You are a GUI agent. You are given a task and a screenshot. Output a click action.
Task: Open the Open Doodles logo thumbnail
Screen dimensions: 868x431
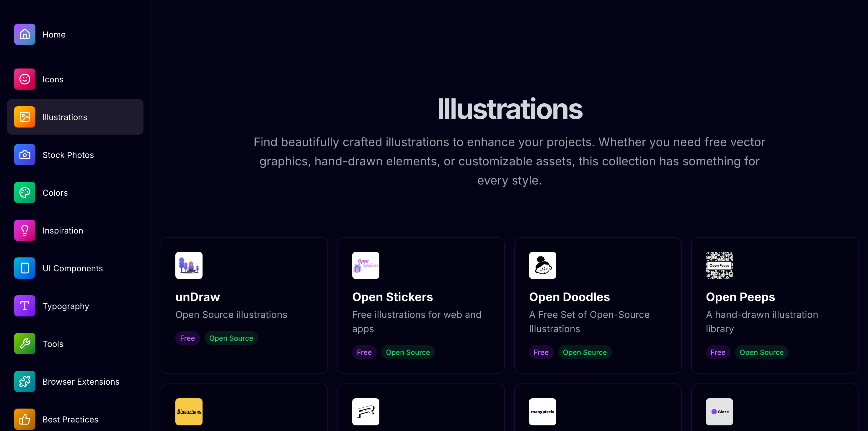pos(543,265)
